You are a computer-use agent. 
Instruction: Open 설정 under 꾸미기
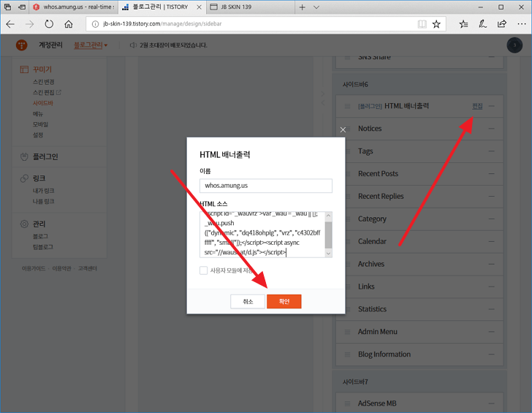pyautogui.click(x=38, y=135)
